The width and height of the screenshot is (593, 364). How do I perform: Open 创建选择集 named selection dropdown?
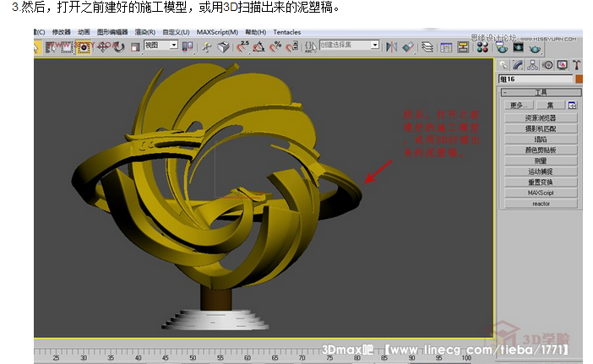[349, 45]
